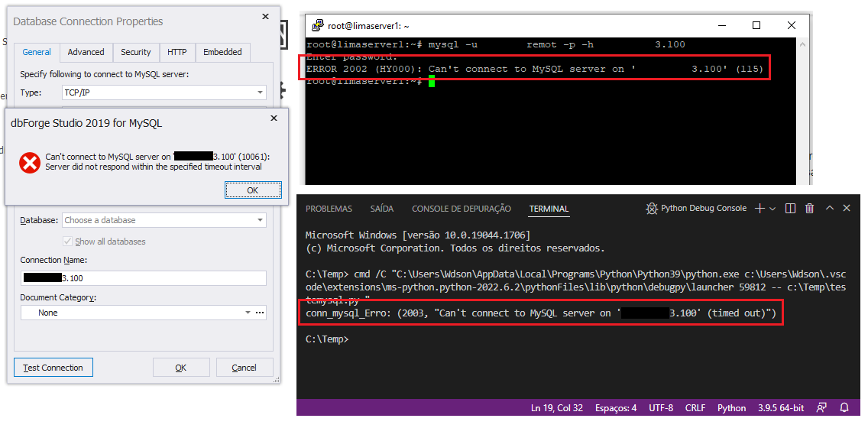This screenshot has width=868, height=428.
Task: Switch to the General tab
Action: 37,52
